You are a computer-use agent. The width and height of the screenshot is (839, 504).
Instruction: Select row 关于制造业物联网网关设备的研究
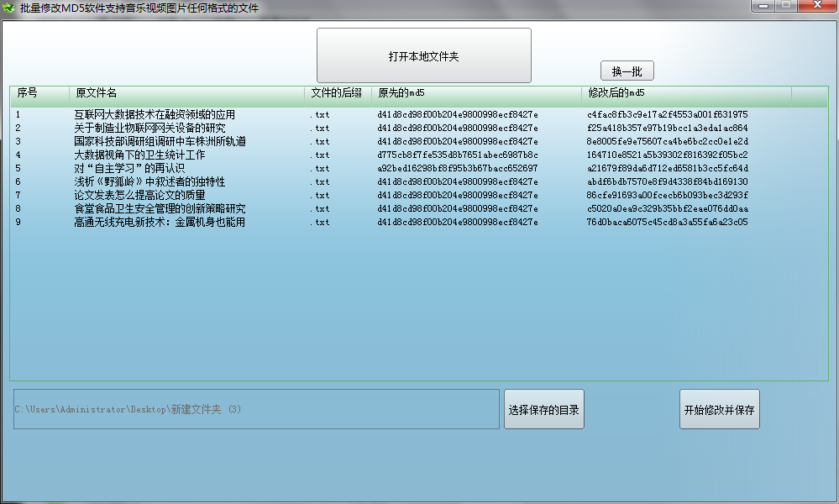point(149,128)
